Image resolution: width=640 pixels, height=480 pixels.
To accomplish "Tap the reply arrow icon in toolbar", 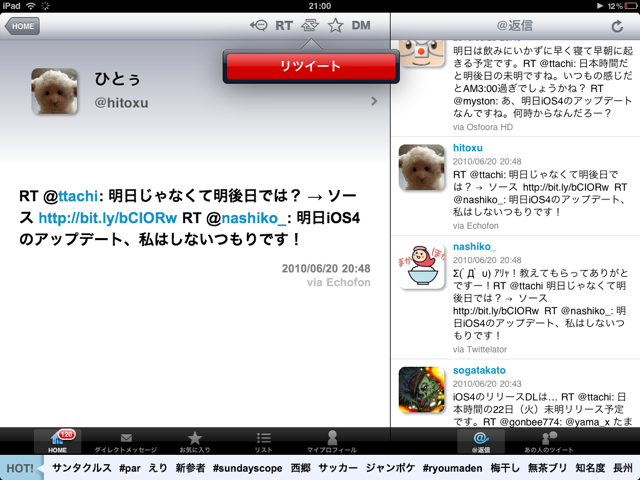I will tap(257, 25).
